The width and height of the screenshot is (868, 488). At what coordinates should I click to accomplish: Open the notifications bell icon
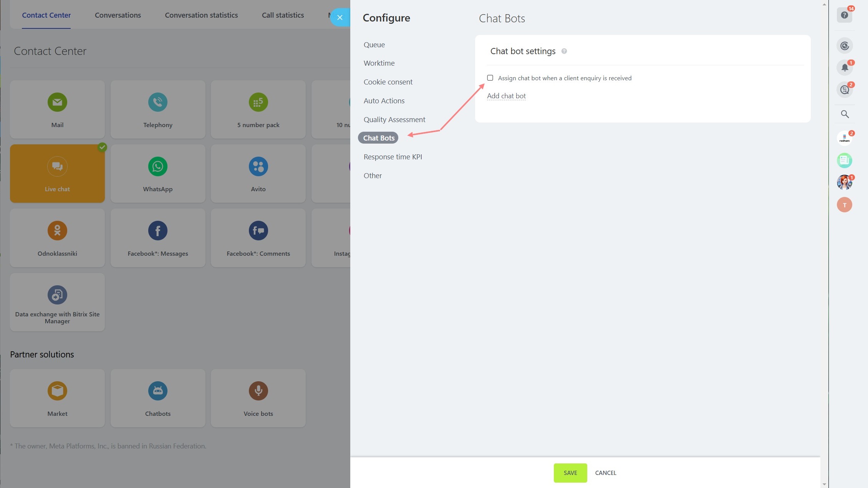pos(845,68)
